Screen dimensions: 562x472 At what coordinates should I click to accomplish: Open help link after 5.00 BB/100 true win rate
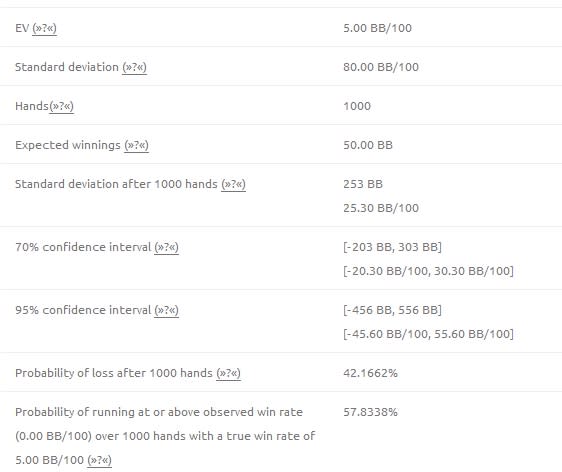(x=100, y=460)
